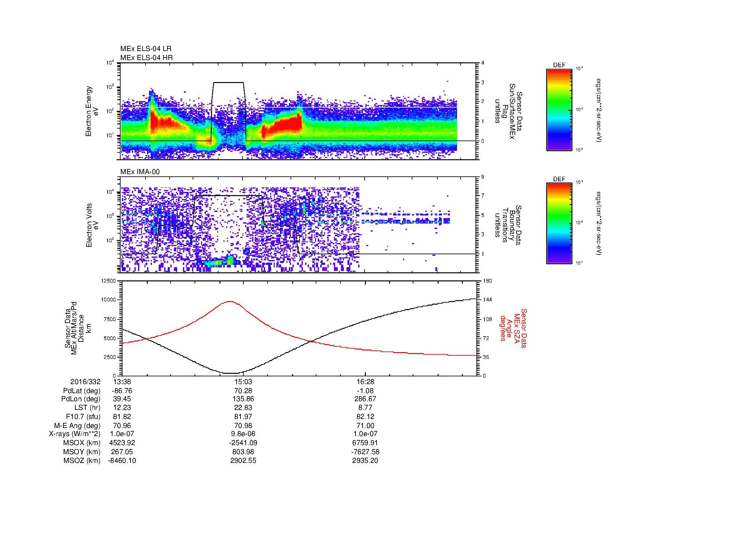756x534 pixels.
Task: Click the 'F10.7 (sfu)' row label
Action: (83, 416)
